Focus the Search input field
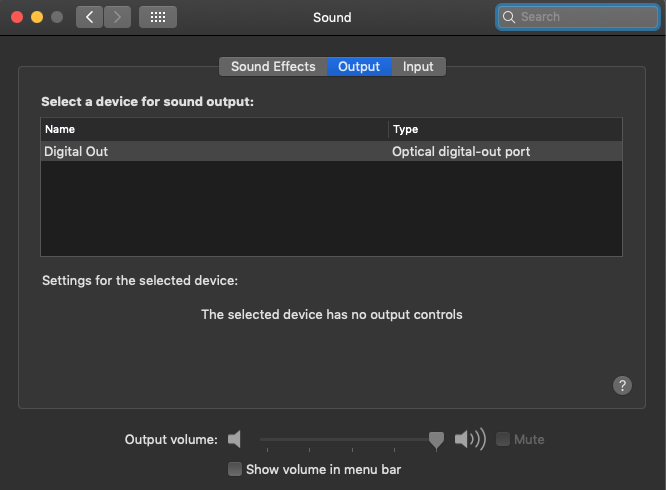This screenshot has width=666, height=490. point(578,17)
